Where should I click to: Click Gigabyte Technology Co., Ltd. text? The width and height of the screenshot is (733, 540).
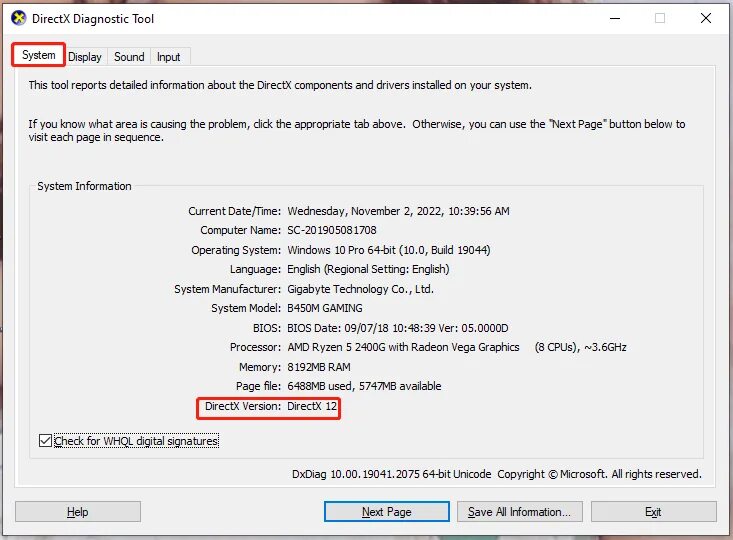(360, 289)
